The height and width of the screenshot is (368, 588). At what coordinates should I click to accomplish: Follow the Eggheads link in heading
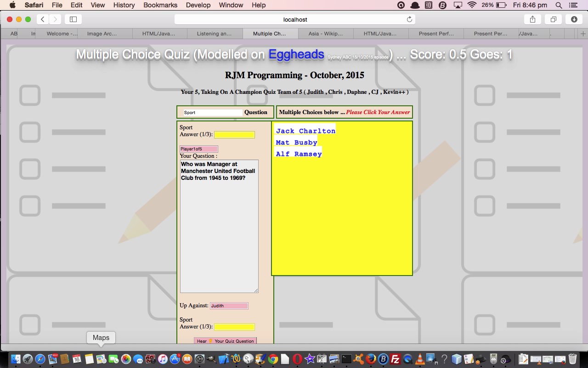click(x=296, y=54)
